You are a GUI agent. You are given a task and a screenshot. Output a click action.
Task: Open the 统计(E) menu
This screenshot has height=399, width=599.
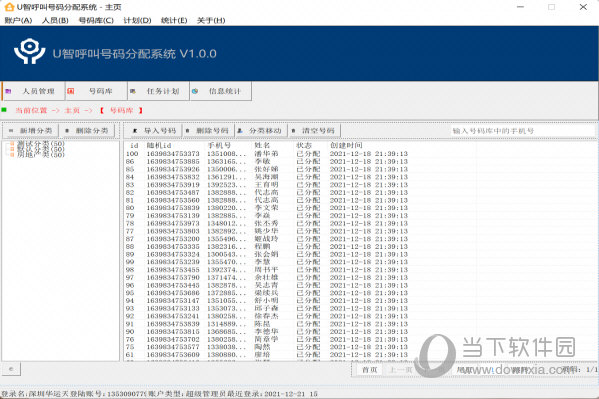[x=174, y=20]
